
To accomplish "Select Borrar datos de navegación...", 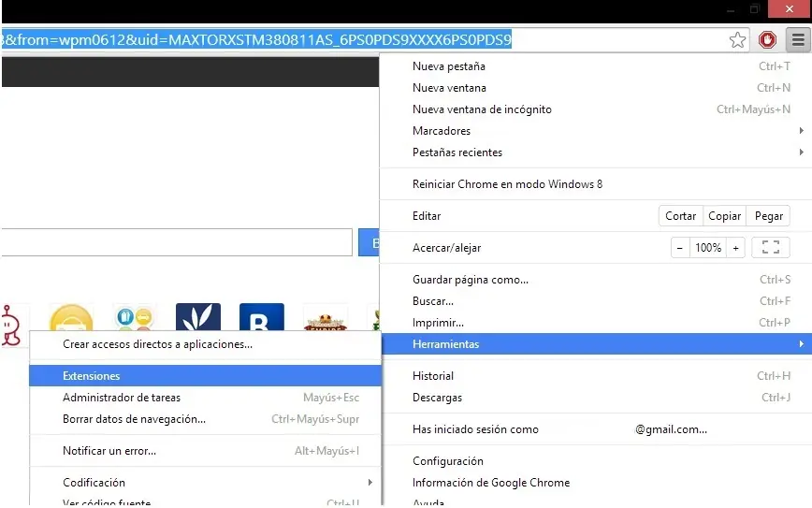I will 206,419.
